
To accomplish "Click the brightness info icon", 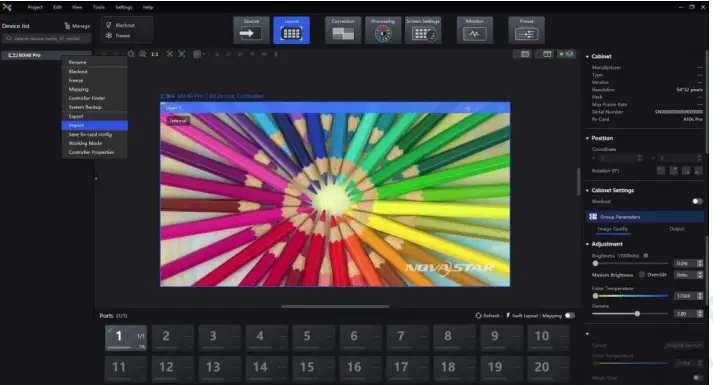I will [x=646, y=256].
